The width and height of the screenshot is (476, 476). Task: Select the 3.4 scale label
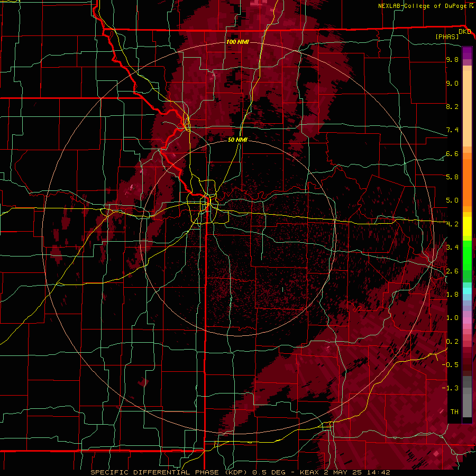[452, 248]
